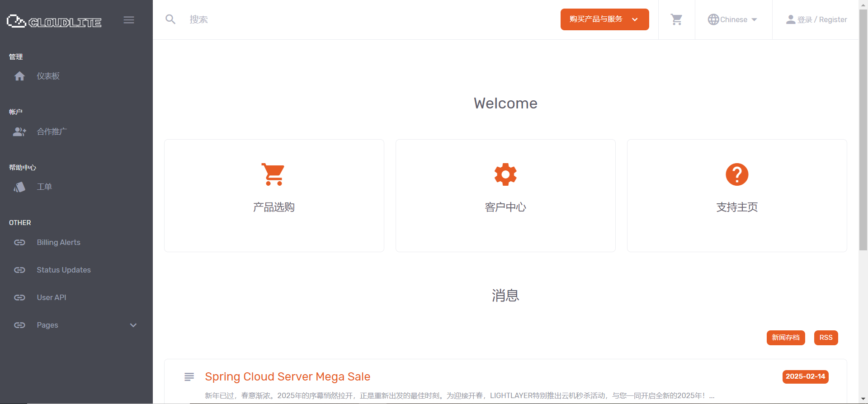
Task: Click the 登录 / Register link
Action: [x=822, y=19]
